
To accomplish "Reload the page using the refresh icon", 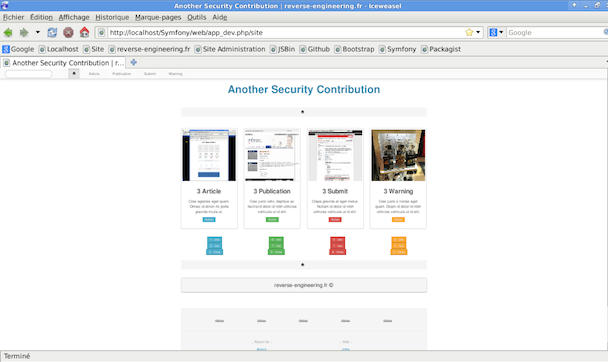I will [52, 33].
